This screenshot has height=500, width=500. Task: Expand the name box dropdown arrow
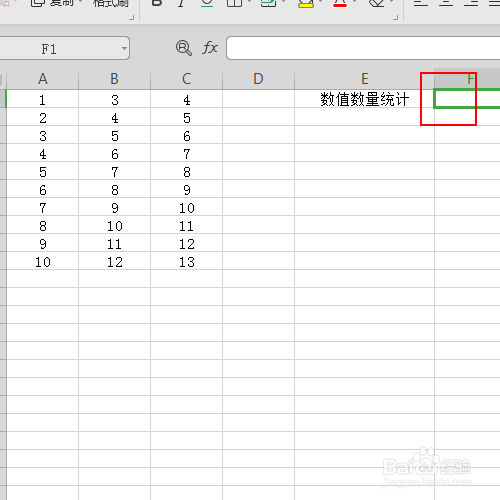[124, 48]
